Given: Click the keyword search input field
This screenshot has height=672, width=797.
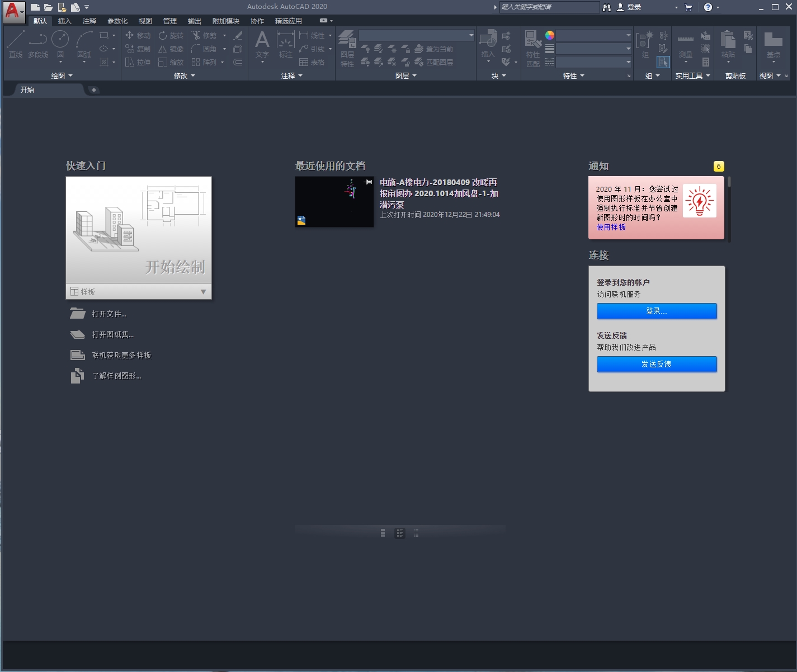Looking at the screenshot, I should [x=549, y=7].
